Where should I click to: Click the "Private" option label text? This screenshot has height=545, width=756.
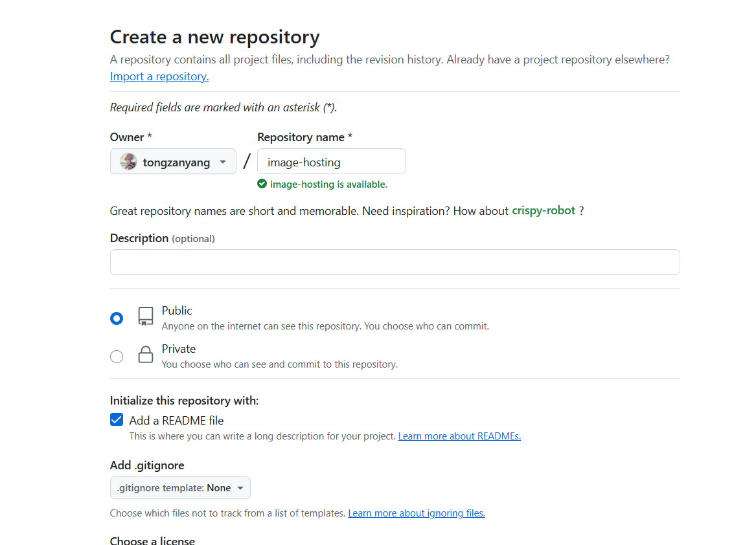click(x=179, y=349)
